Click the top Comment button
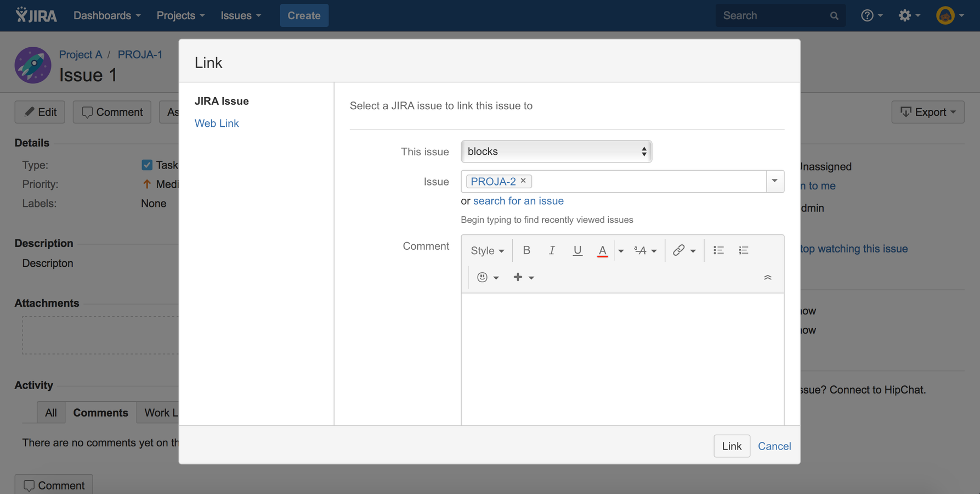 [x=112, y=112]
